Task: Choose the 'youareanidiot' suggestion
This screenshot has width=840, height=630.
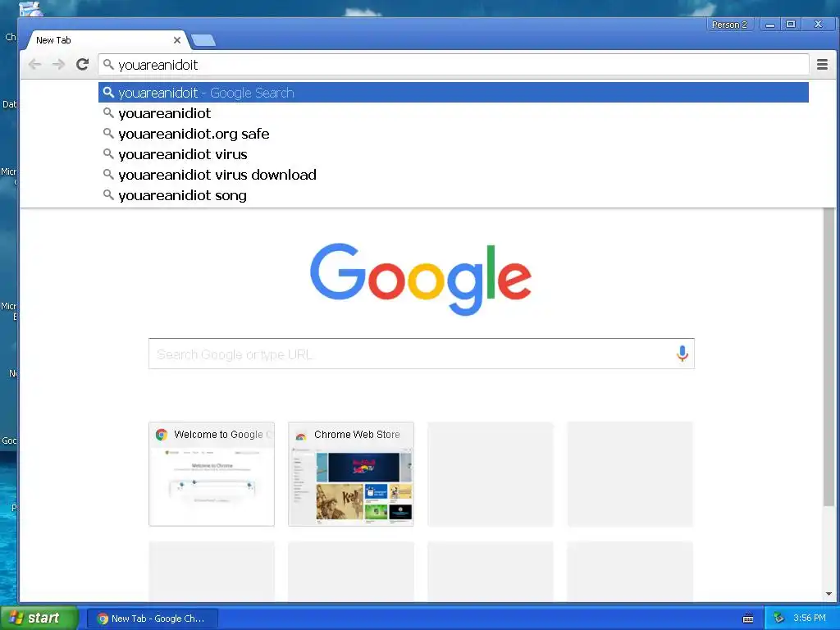Action: pos(453,113)
